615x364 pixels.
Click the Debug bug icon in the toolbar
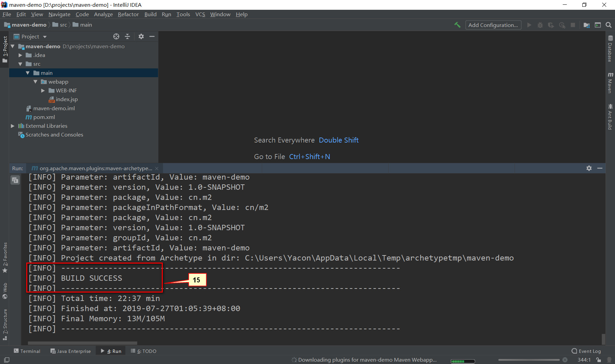(540, 25)
